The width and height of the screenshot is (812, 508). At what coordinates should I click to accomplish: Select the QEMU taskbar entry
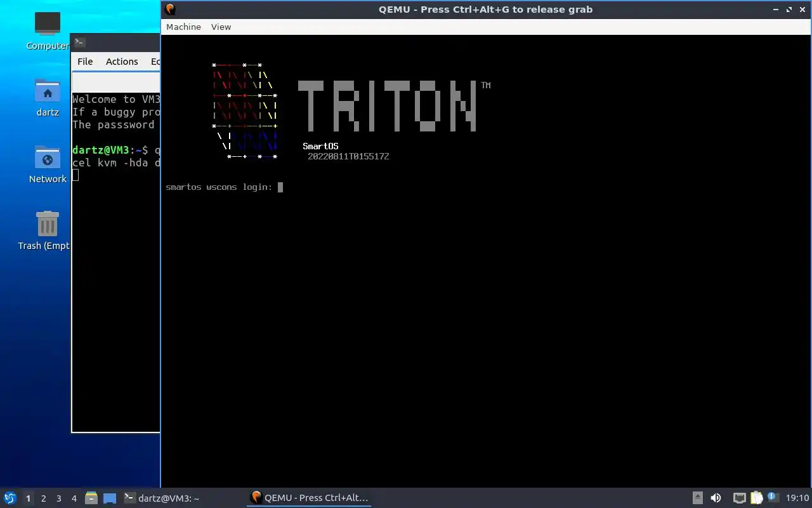[x=310, y=498]
